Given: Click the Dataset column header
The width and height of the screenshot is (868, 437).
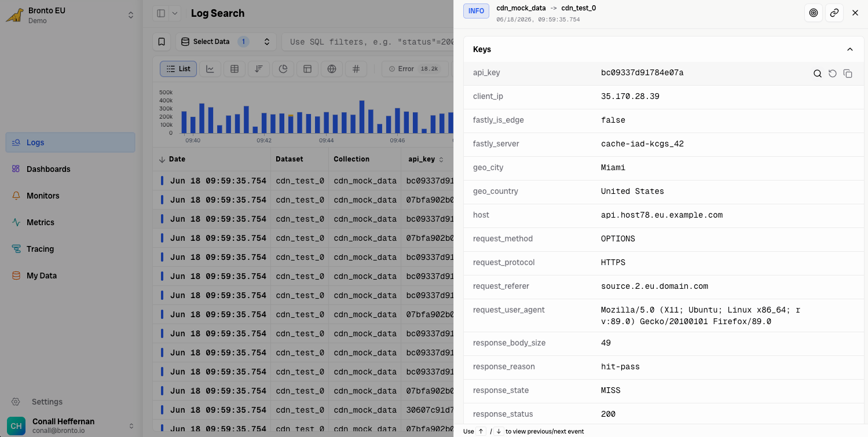Looking at the screenshot, I should (289, 159).
